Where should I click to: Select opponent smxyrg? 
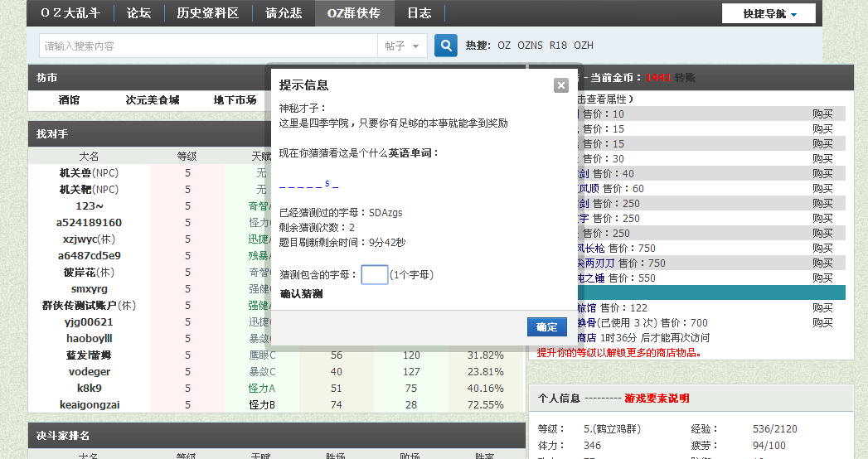[90, 289]
